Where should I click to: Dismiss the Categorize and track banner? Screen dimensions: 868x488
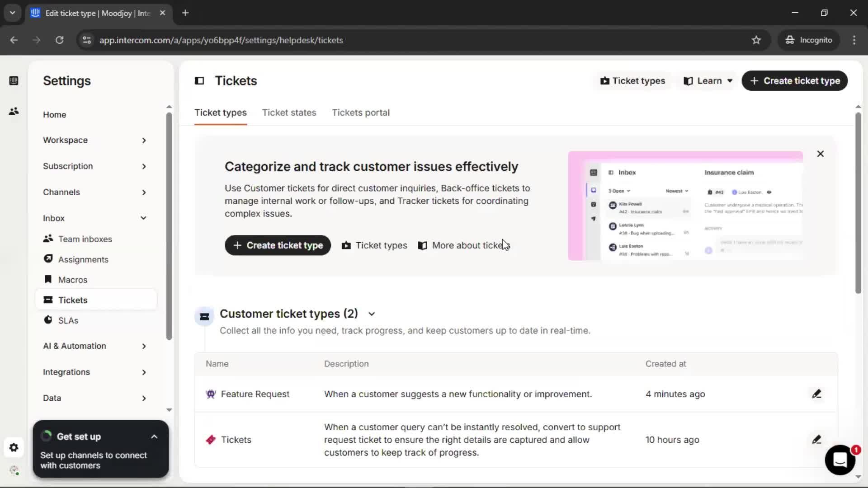coord(821,154)
